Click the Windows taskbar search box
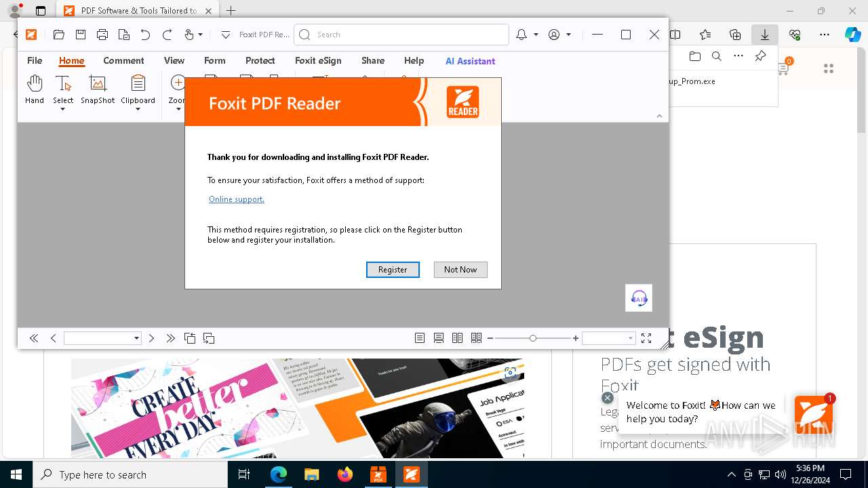 click(130, 474)
